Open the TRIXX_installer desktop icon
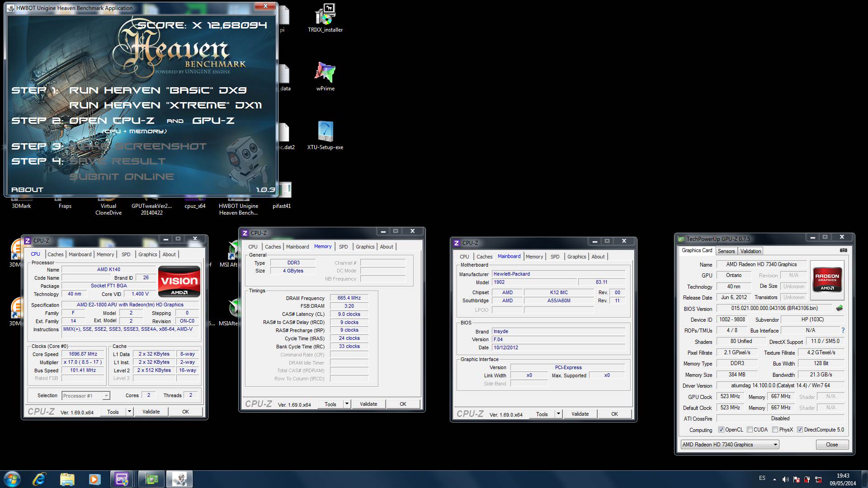868x488 pixels. [x=325, y=19]
